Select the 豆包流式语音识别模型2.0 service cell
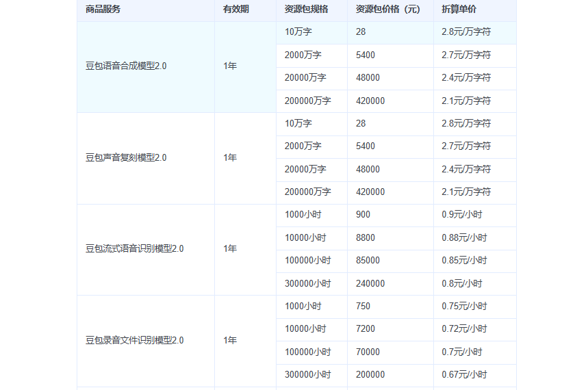This screenshot has width=588, height=390. (x=146, y=249)
